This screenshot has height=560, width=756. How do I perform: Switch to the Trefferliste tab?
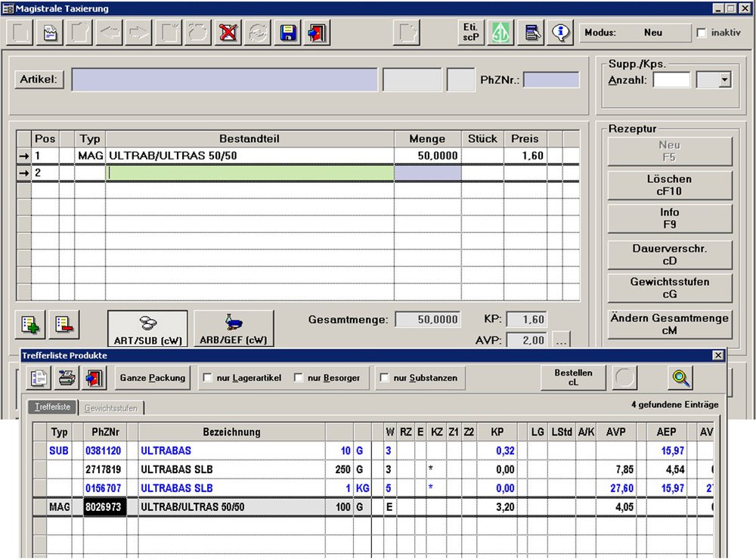pyautogui.click(x=54, y=407)
